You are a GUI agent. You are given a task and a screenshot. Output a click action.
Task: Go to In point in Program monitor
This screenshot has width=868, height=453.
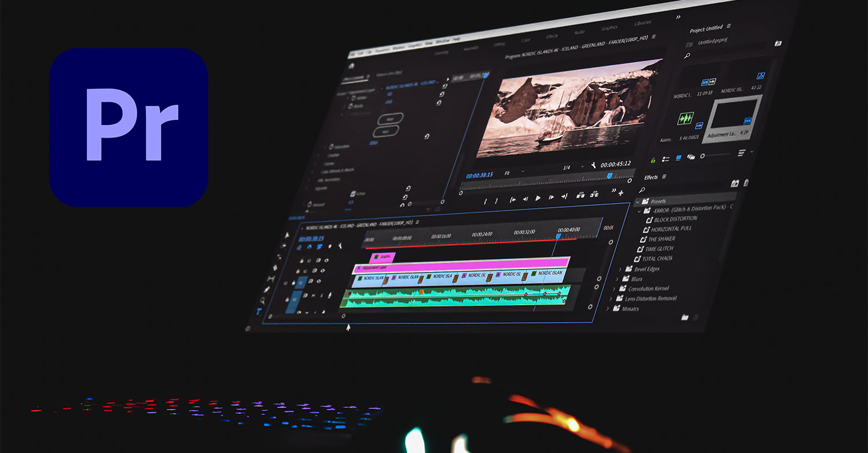[513, 200]
